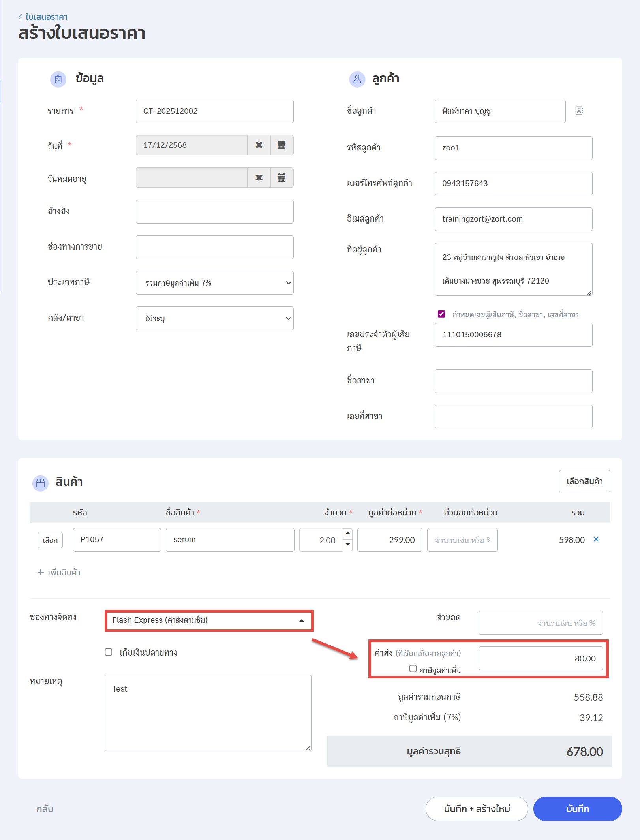Click the sales channel input field

click(214, 247)
